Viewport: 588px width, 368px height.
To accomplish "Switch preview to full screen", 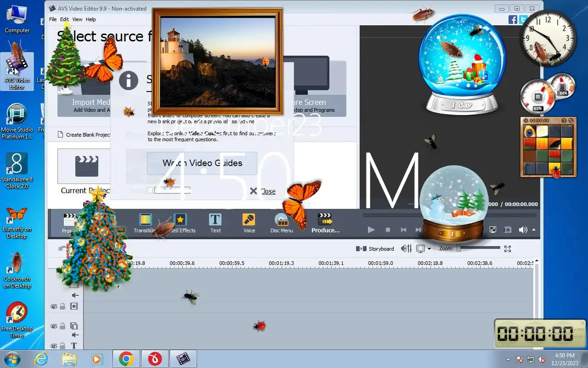I will pos(493,230).
